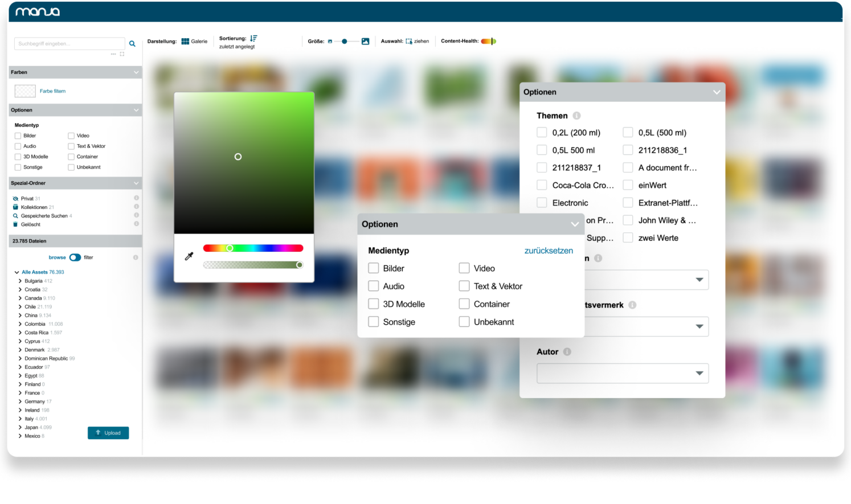Image resolution: width=851 pixels, height=504 pixels.
Task: Toggle the browse/filter switch
Action: pos(75,257)
